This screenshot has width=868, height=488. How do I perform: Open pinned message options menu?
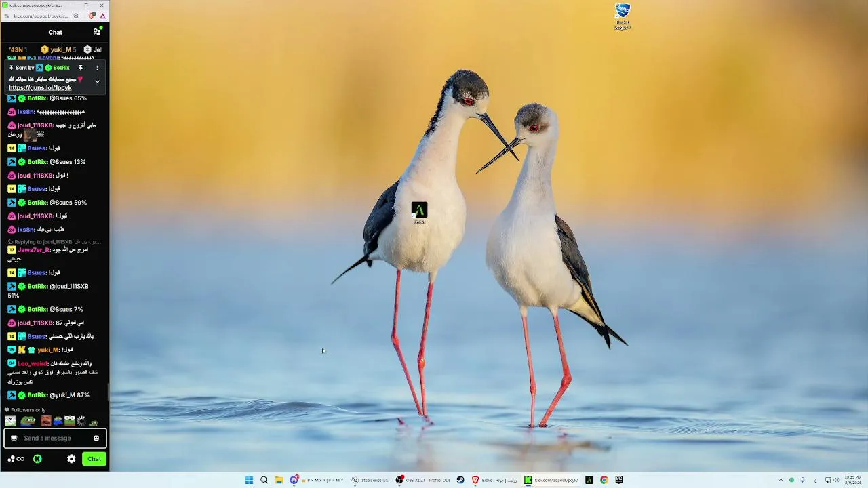pyautogui.click(x=97, y=68)
